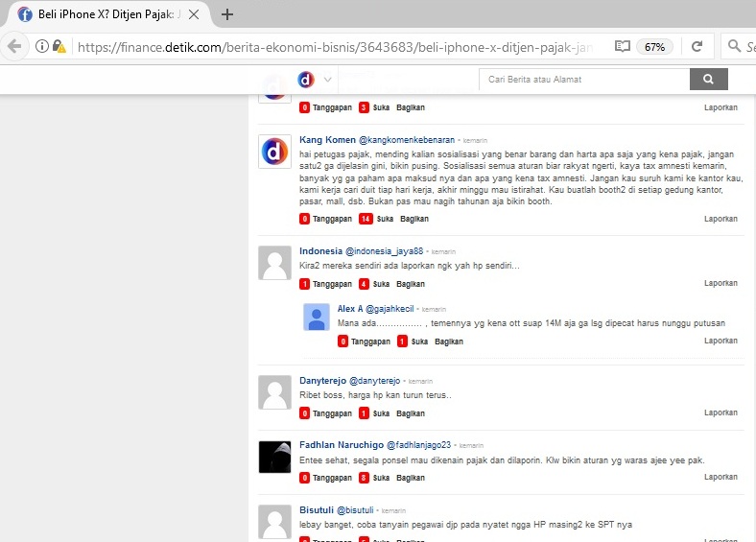Click Laporkan on Danyterejo's comment
This screenshot has height=542, width=756.
coord(721,412)
